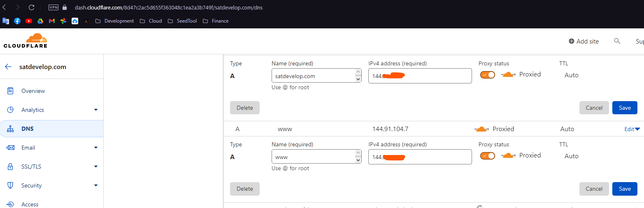Select the DNS sidebar item
The width and height of the screenshot is (644, 208).
[51, 129]
